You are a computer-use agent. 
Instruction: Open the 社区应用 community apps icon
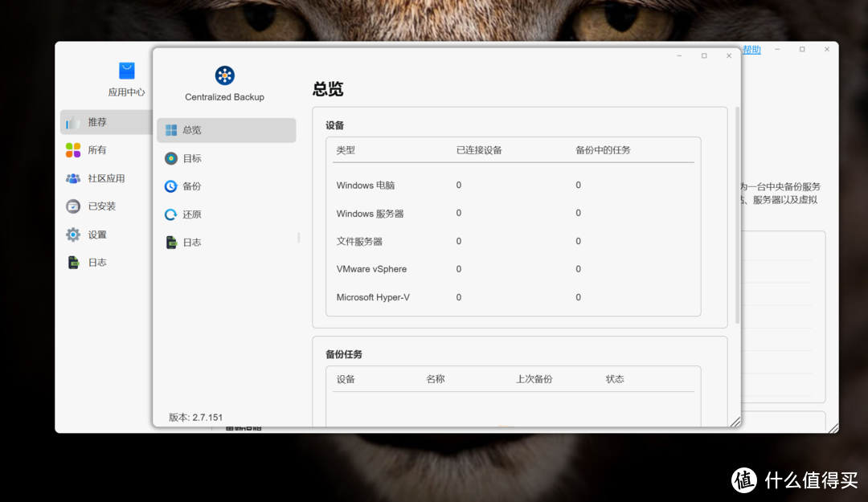pyautogui.click(x=74, y=178)
